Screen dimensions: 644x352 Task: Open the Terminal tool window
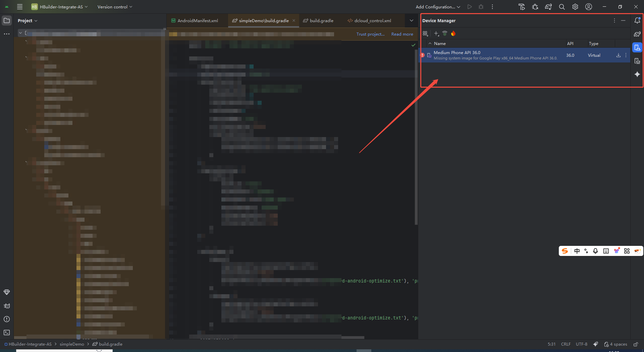[7, 332]
